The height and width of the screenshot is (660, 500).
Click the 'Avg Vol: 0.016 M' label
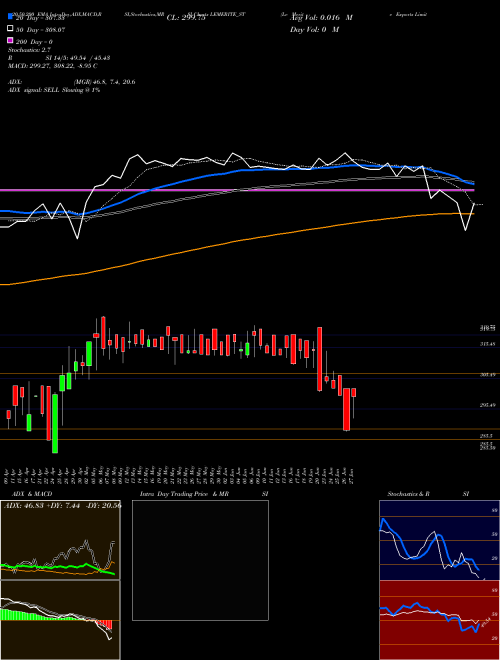323,18
